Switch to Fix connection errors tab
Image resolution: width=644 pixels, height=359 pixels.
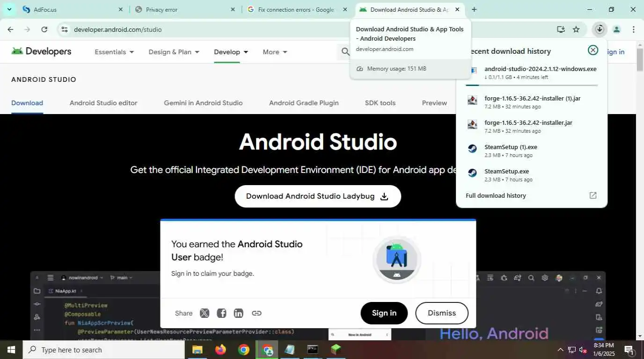297,9
